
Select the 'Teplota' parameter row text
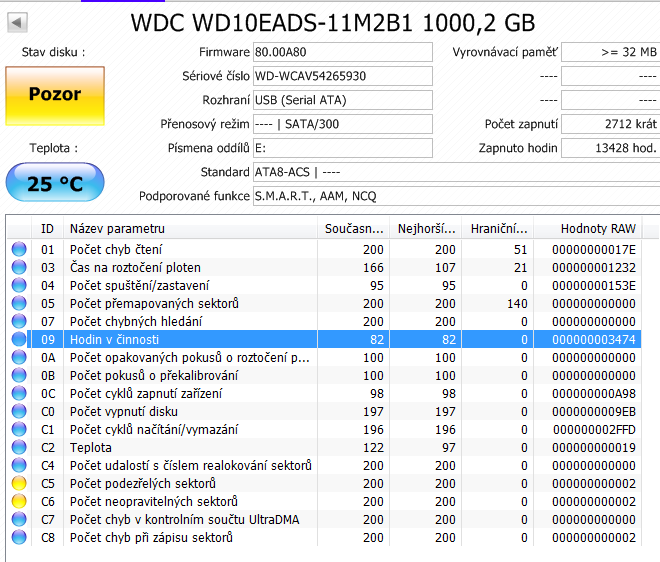[91, 447]
